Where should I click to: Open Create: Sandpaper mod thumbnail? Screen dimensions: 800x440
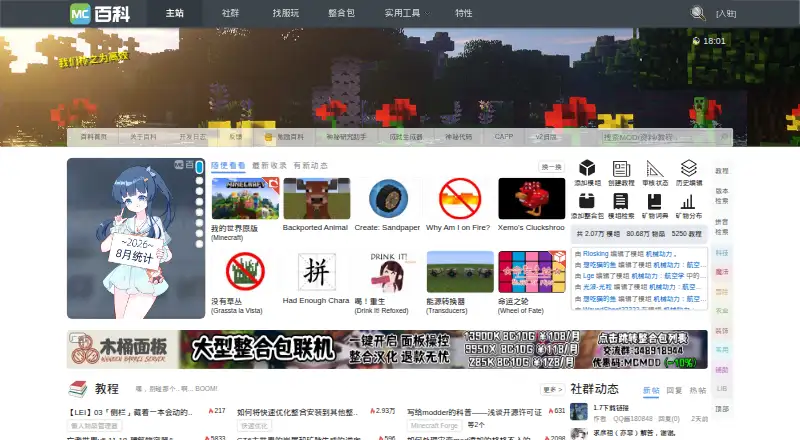[388, 199]
